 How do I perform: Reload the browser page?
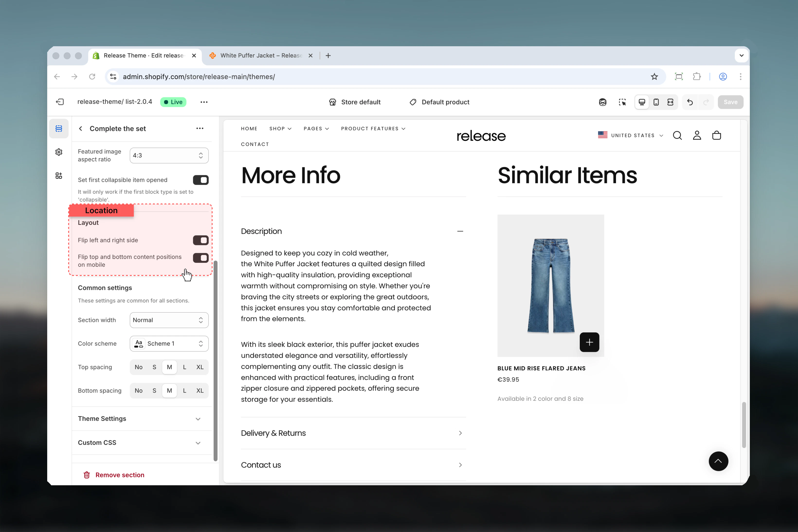point(92,77)
